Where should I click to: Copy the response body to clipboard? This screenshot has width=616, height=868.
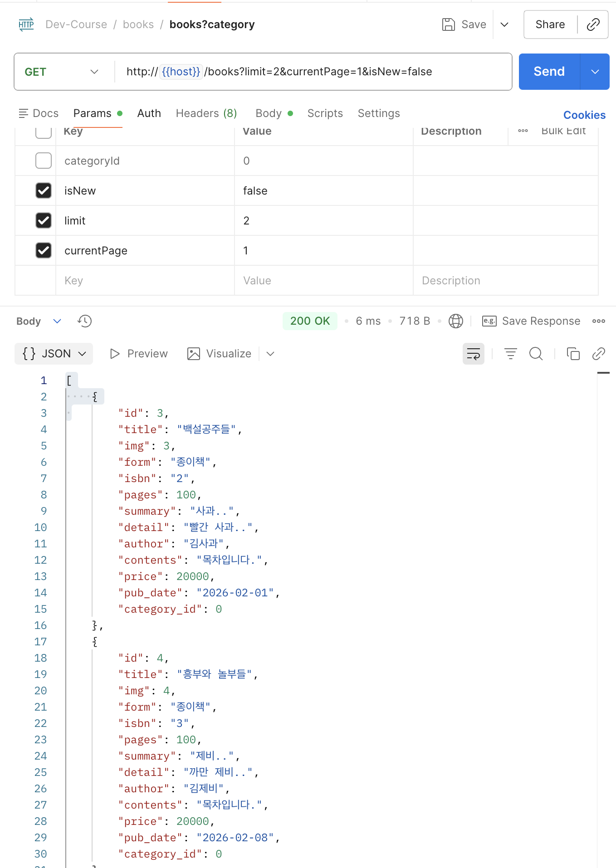coord(573,354)
